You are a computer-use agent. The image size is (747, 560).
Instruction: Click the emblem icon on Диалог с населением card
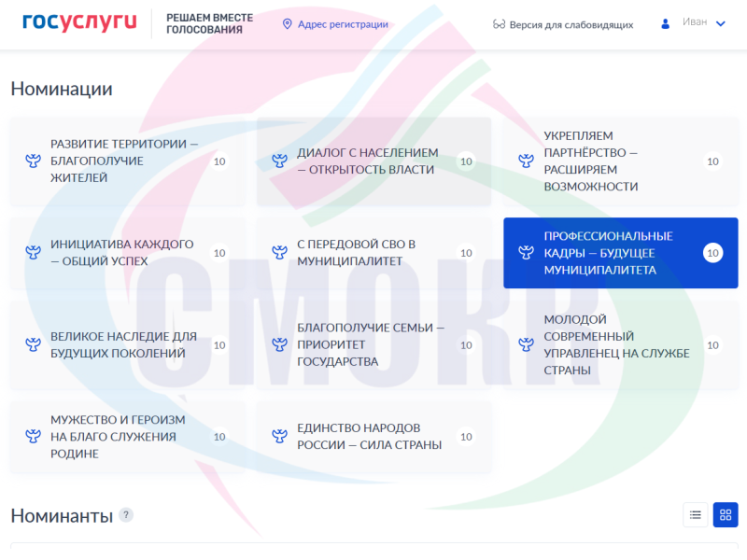(278, 161)
